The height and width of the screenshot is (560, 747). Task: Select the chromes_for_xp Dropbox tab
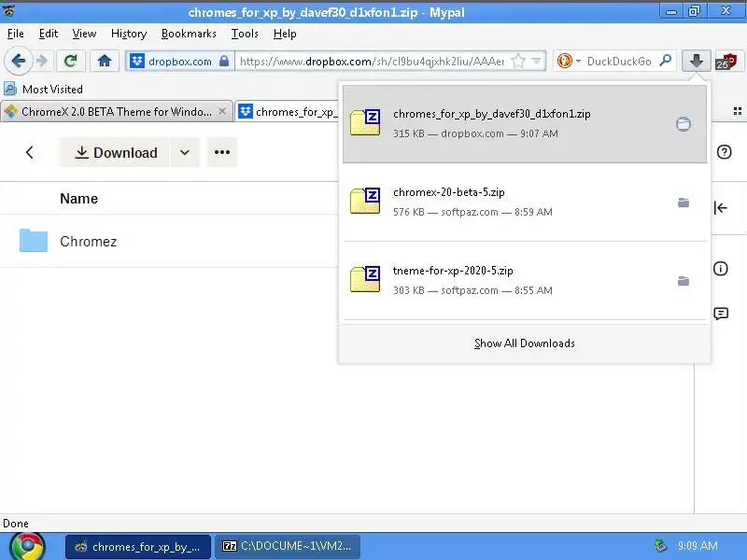288,112
